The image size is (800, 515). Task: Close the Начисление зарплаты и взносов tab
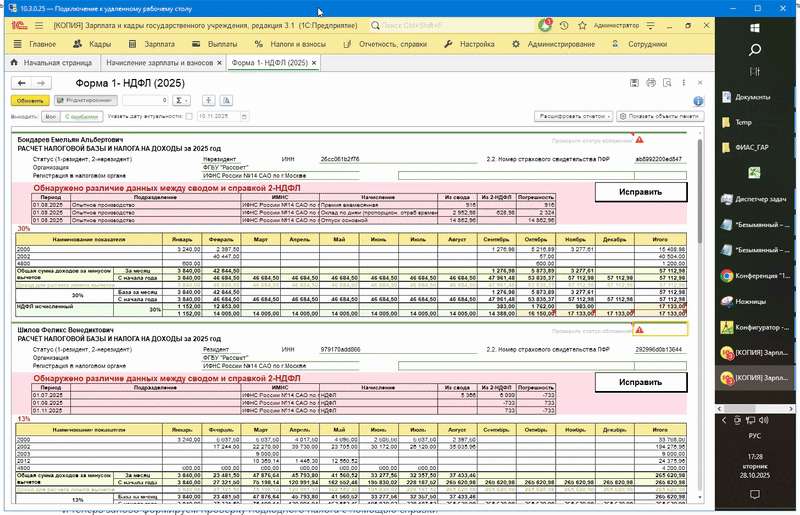tap(219, 63)
